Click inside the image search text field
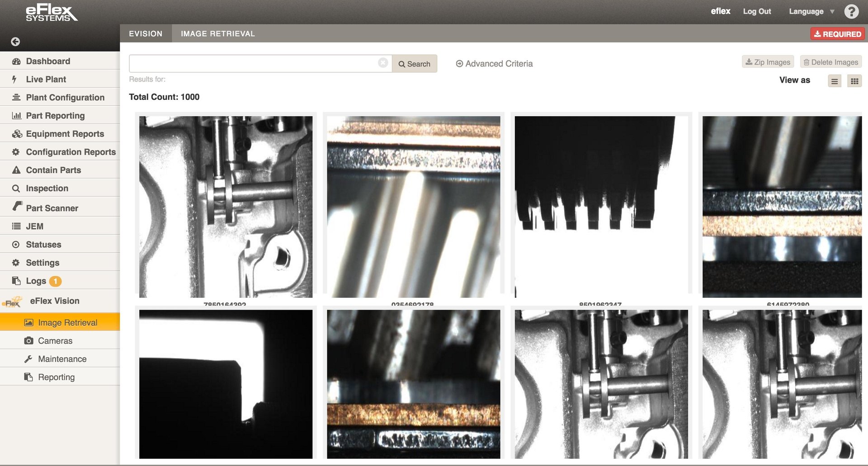The height and width of the screenshot is (466, 868). (253, 64)
